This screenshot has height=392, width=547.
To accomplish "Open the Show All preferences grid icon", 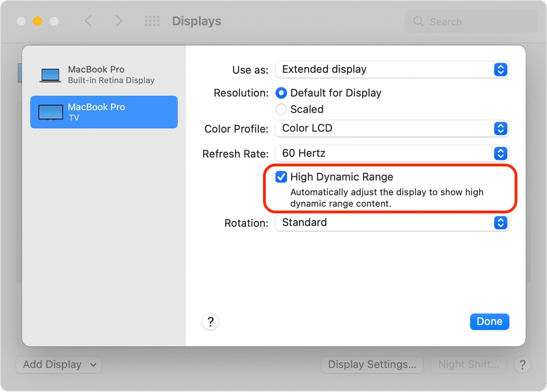I will pyautogui.click(x=152, y=21).
